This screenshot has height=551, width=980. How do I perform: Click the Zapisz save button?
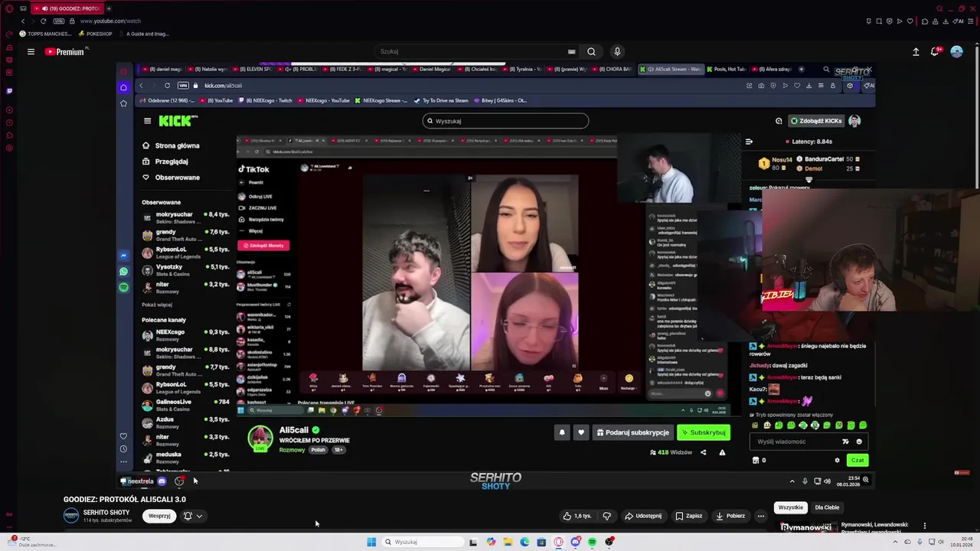pos(689,516)
